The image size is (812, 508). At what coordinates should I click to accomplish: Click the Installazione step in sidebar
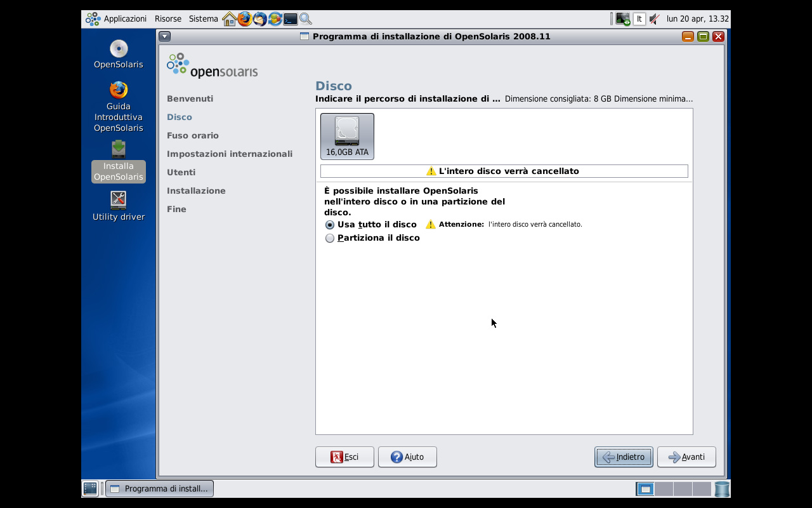pyautogui.click(x=196, y=191)
